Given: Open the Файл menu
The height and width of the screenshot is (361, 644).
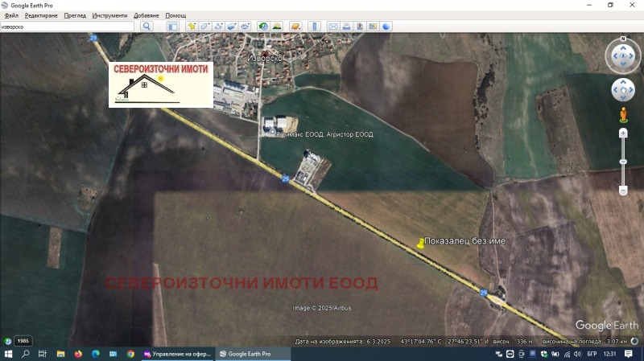Looking at the screenshot, I should click(x=11, y=15).
